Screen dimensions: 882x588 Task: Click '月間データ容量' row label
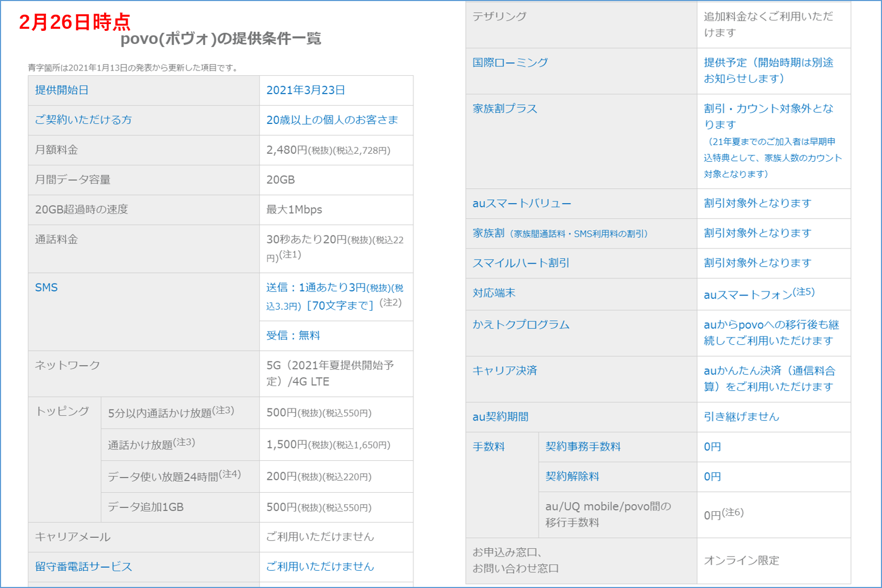pos(73,179)
